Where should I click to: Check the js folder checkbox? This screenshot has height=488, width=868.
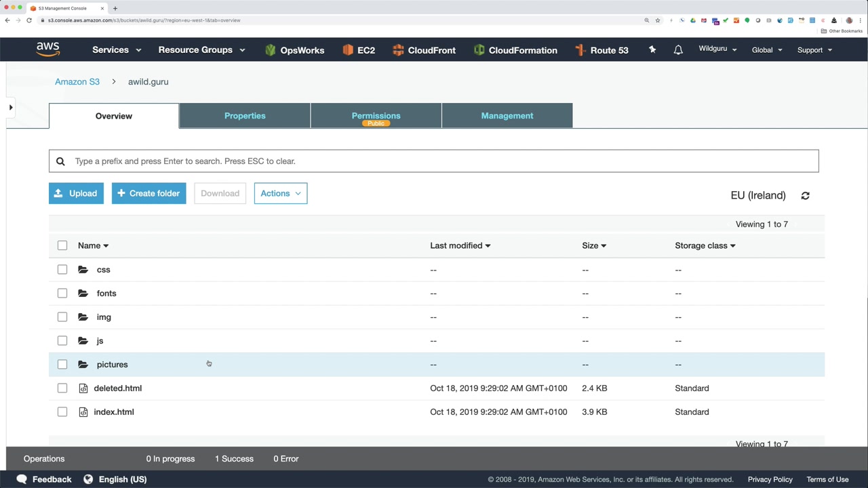62,341
